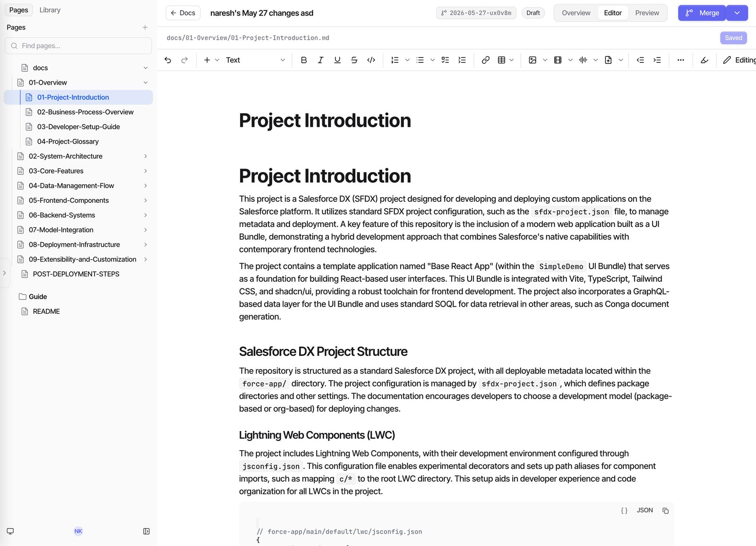
Task: Redo the last undone edit
Action: click(185, 60)
